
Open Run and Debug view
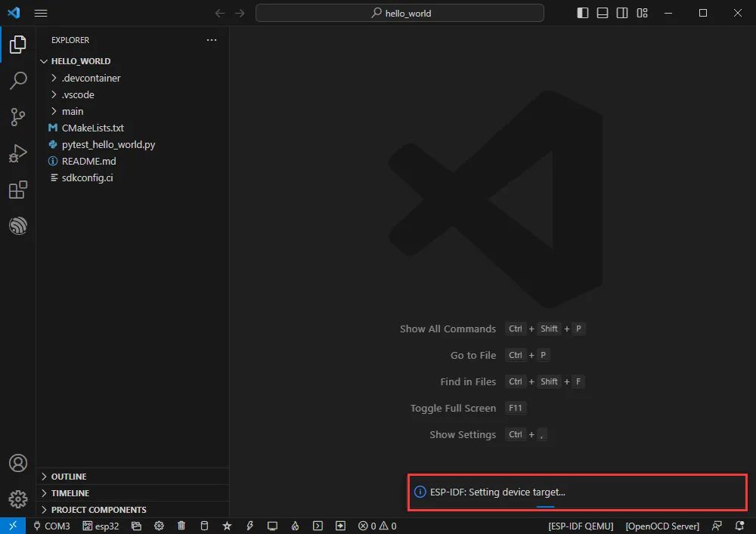click(18, 153)
